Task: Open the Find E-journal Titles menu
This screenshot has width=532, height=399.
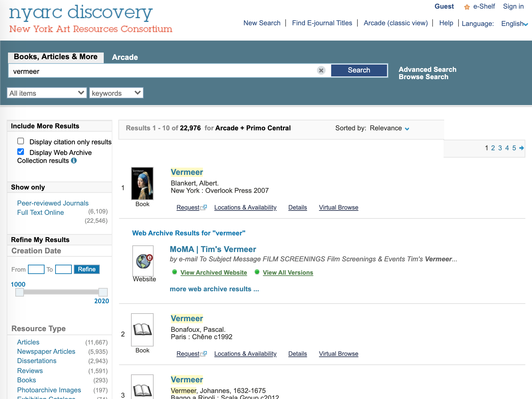Action: click(322, 23)
